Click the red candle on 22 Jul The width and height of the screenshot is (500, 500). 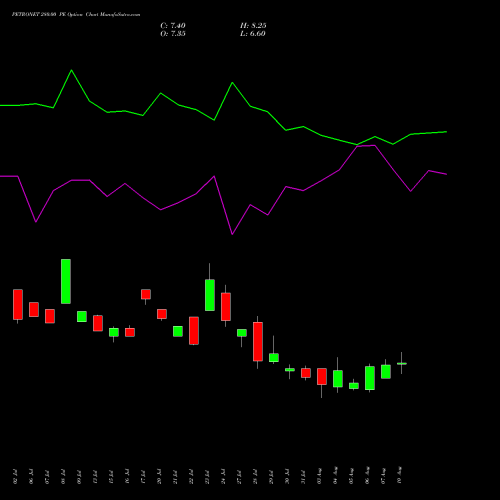point(194,331)
